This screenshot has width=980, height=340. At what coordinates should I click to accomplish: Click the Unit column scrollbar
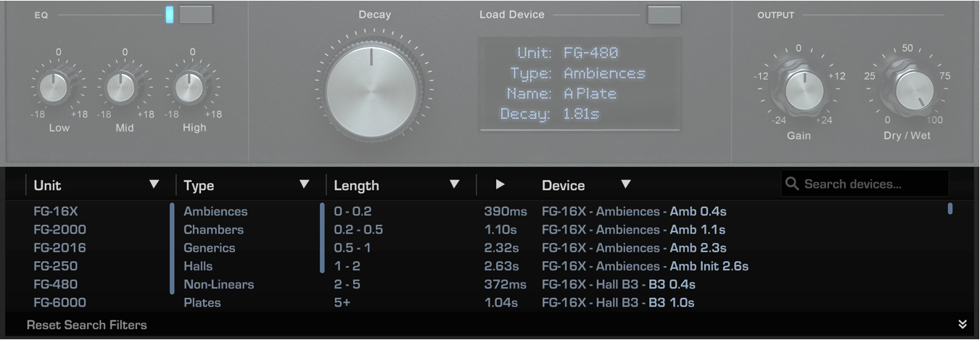172,248
